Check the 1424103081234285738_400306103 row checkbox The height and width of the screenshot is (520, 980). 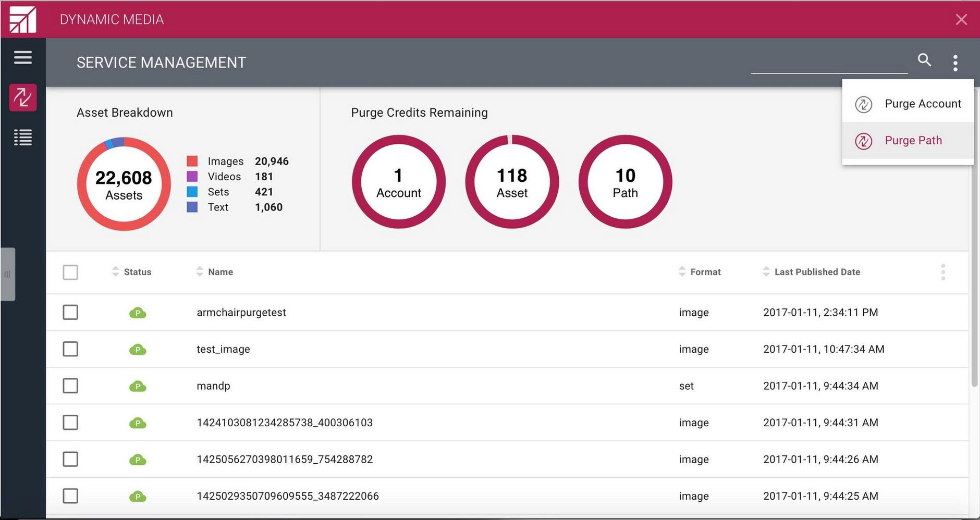tap(70, 422)
